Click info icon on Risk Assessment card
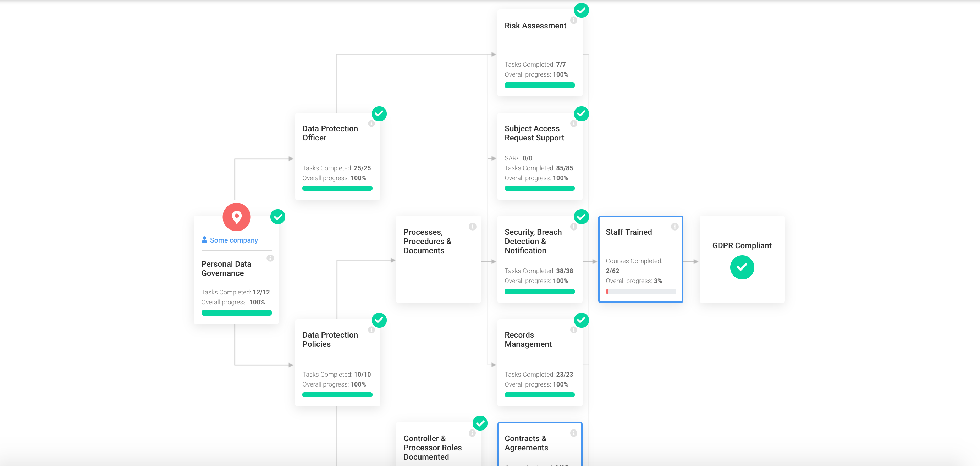Image resolution: width=980 pixels, height=466 pixels. pyautogui.click(x=574, y=21)
